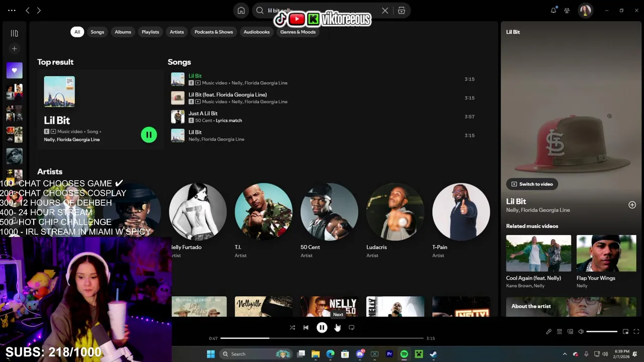This screenshot has height=362, width=644.
Task: Open the three-dot Spotify menu
Action: 12,10
